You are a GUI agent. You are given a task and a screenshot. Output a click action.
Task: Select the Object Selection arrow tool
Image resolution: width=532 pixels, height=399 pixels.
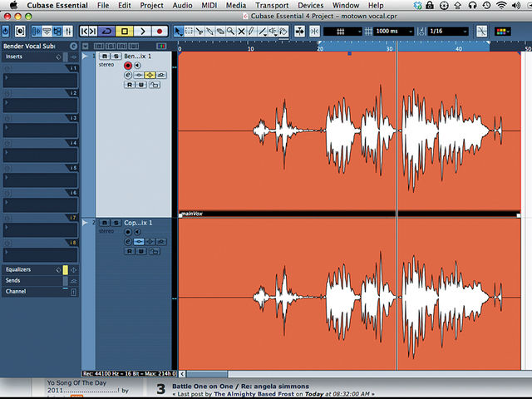179,32
